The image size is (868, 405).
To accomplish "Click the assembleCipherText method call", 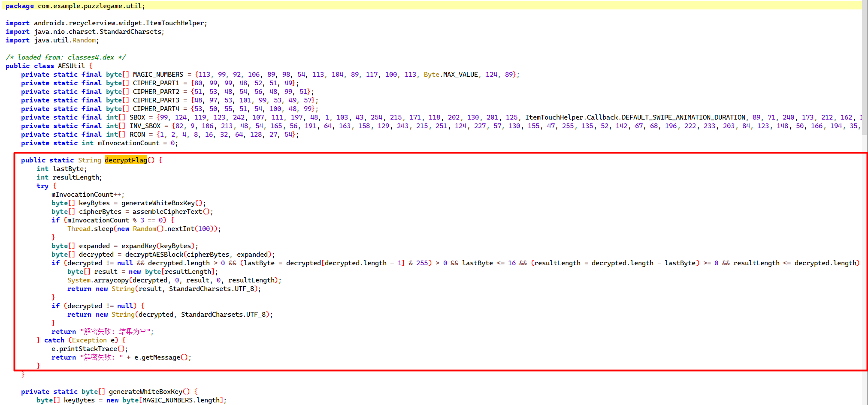I will click(x=167, y=211).
